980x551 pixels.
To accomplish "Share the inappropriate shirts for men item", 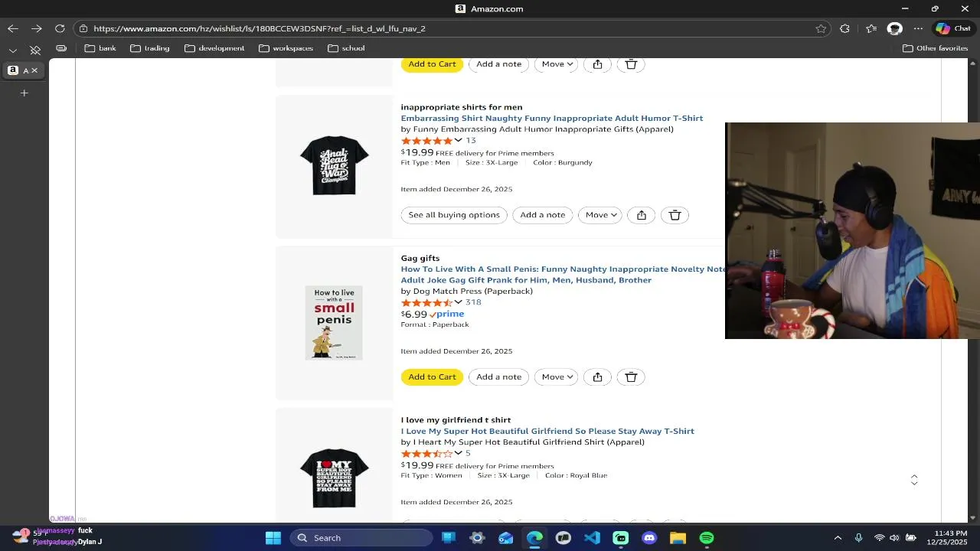I will pos(642,215).
